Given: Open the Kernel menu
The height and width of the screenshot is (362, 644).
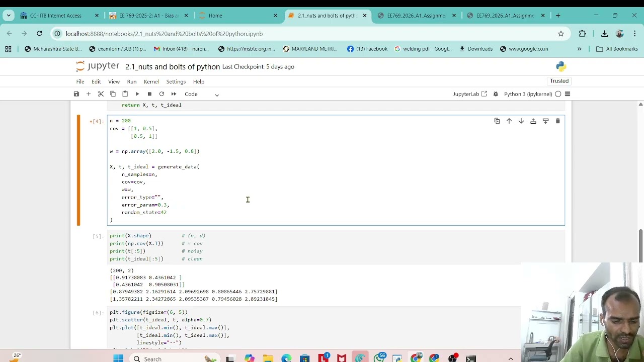Looking at the screenshot, I should tap(151, 81).
